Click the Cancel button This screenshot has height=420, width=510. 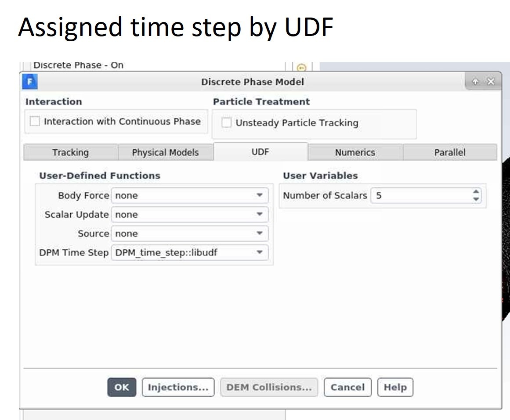(348, 387)
